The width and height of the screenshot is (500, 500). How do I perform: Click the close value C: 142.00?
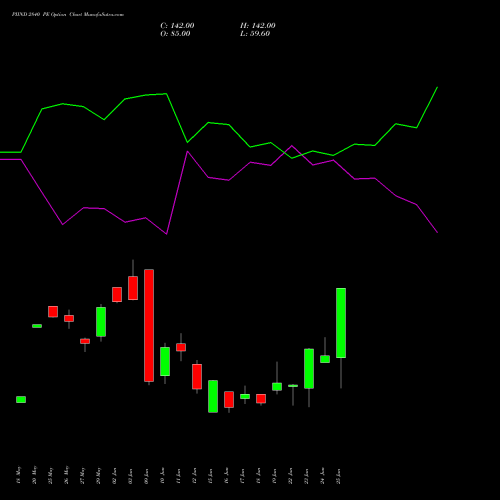coord(177,26)
